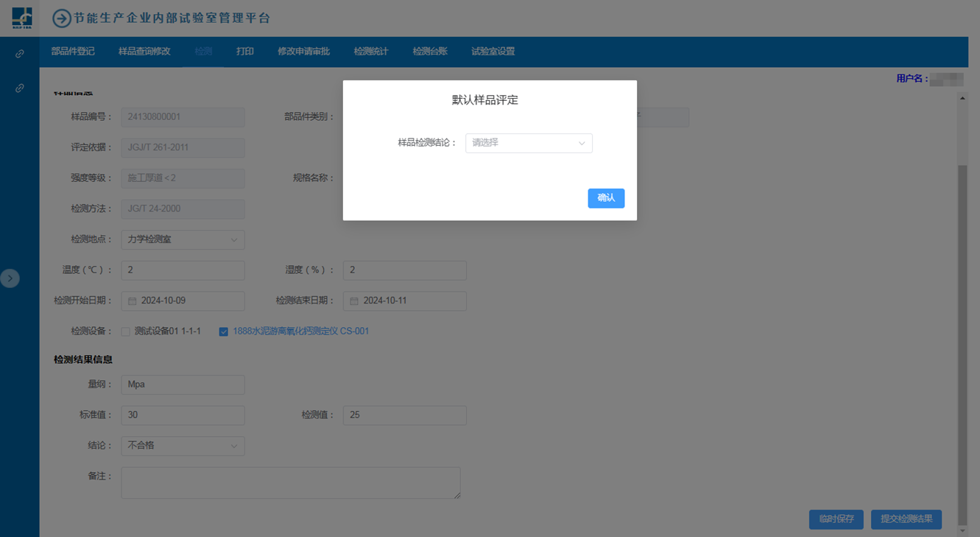Open the 检测地点 dropdown showing 力学检测室
This screenshot has width=980, height=537.
click(x=183, y=240)
